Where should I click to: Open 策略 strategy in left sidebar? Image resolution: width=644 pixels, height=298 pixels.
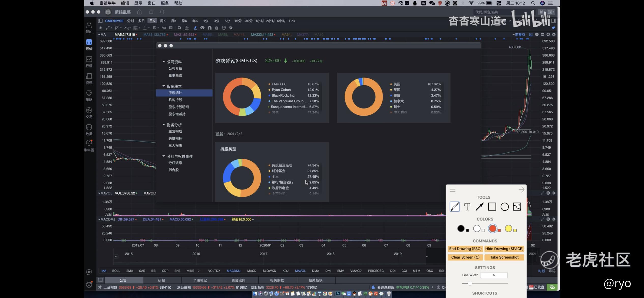tap(89, 96)
